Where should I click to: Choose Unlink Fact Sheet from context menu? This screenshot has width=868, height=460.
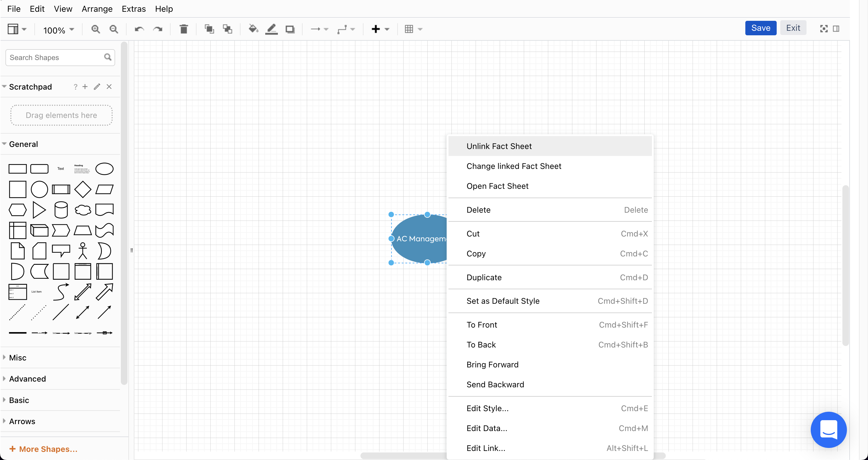[499, 146]
